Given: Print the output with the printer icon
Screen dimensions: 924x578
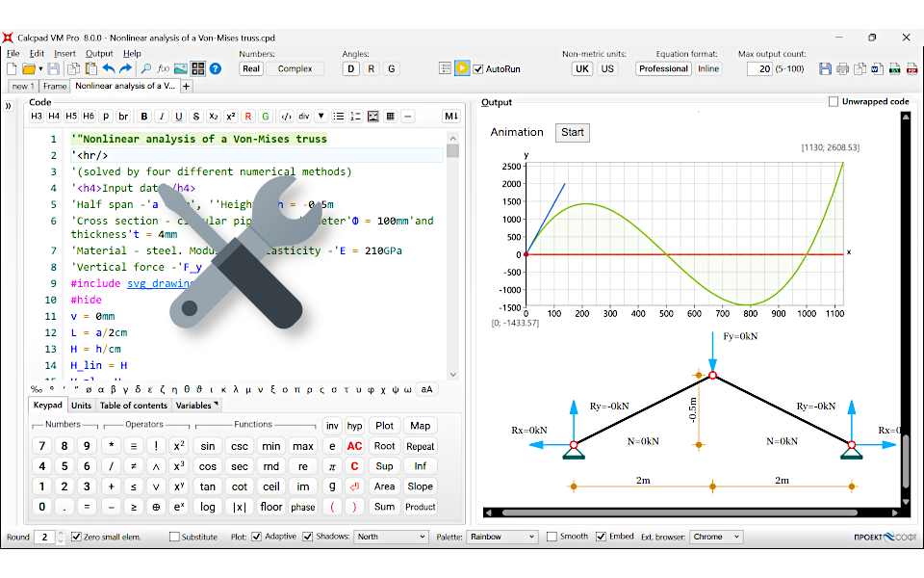Looking at the screenshot, I should click(x=843, y=69).
